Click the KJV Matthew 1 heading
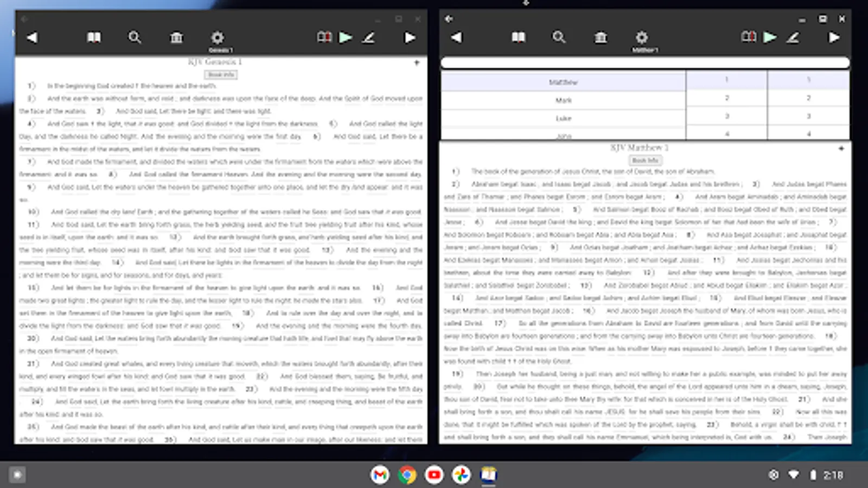 639,147
